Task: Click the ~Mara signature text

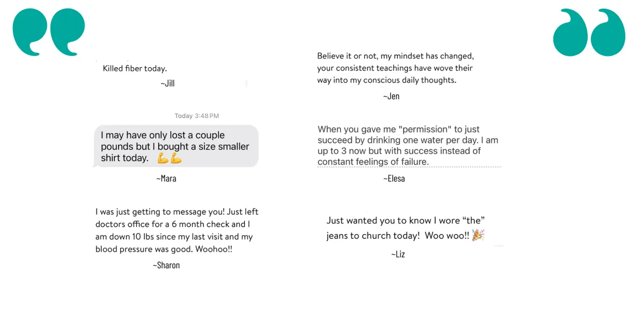Action: pos(166,178)
